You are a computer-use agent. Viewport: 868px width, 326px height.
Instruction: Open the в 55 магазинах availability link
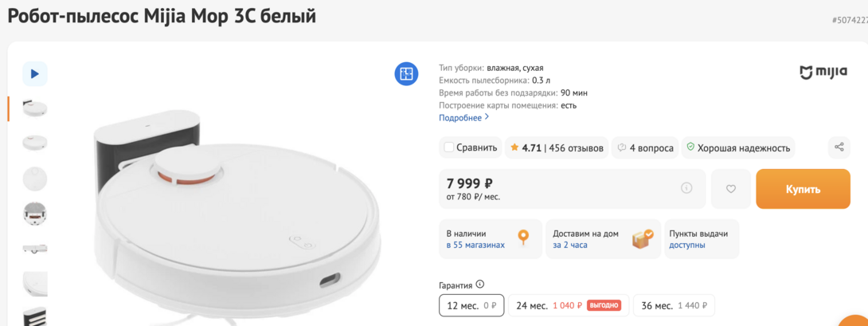[475, 245]
